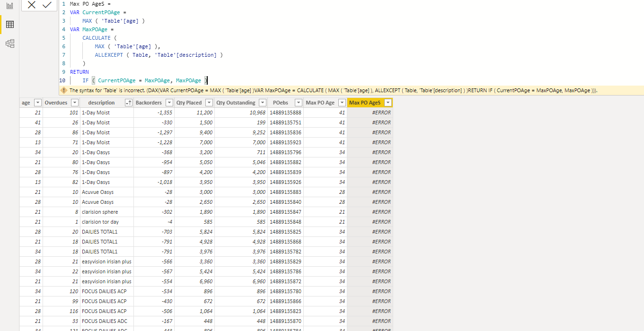This screenshot has width=644, height=331.
Task: Open the Overdues column filter dropdown
Action: 74,103
